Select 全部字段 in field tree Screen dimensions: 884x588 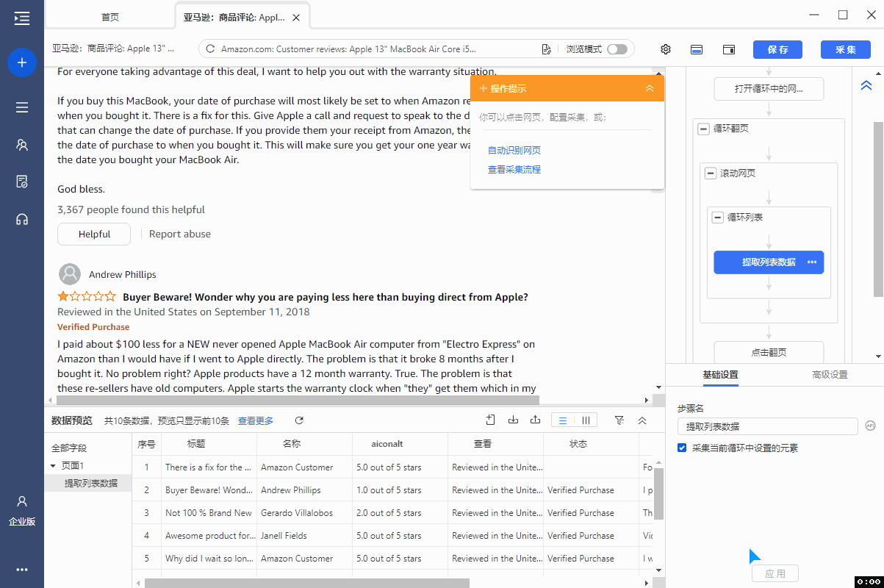point(69,448)
